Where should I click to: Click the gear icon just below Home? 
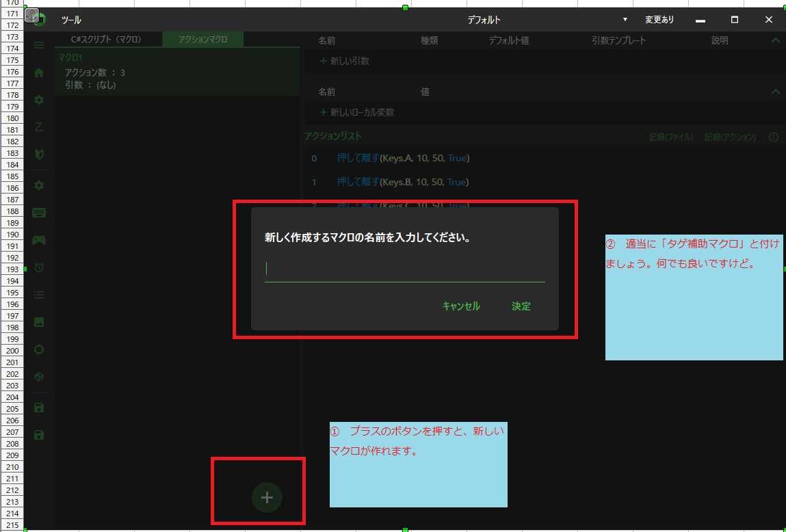[38, 100]
